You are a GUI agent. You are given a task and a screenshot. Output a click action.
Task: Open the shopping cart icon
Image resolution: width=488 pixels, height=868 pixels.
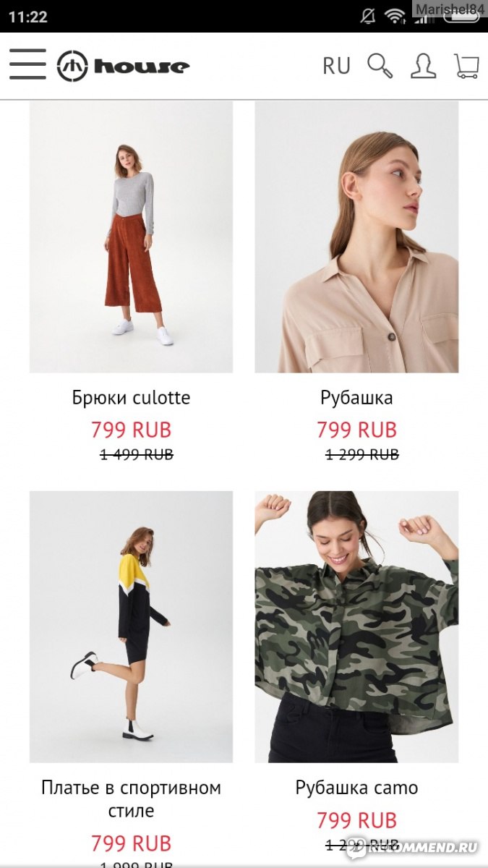pyautogui.click(x=466, y=66)
